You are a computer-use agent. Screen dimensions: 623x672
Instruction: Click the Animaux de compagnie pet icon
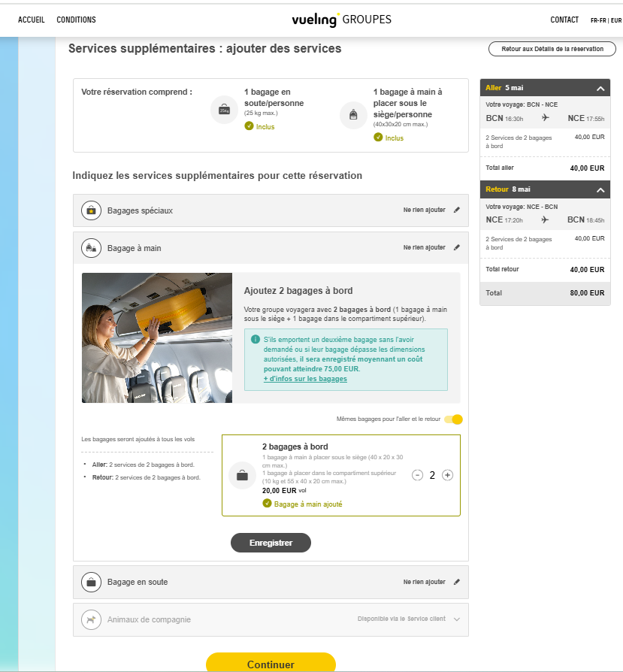(91, 620)
